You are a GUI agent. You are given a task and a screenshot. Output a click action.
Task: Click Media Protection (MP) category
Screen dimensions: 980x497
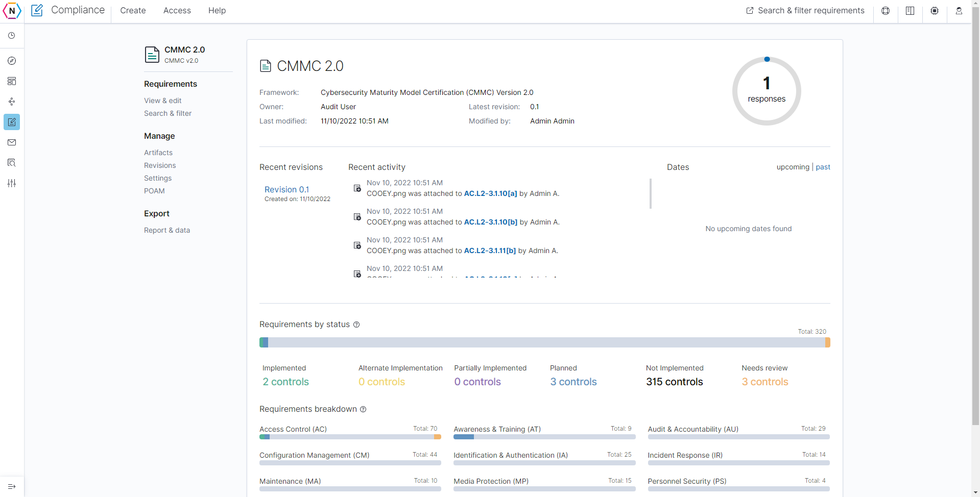click(x=491, y=481)
